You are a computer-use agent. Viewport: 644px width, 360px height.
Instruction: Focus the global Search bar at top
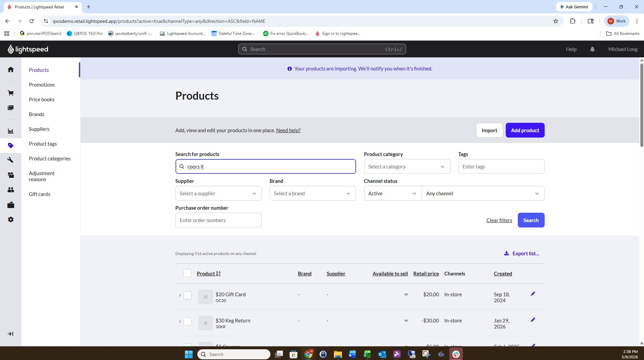322,49
